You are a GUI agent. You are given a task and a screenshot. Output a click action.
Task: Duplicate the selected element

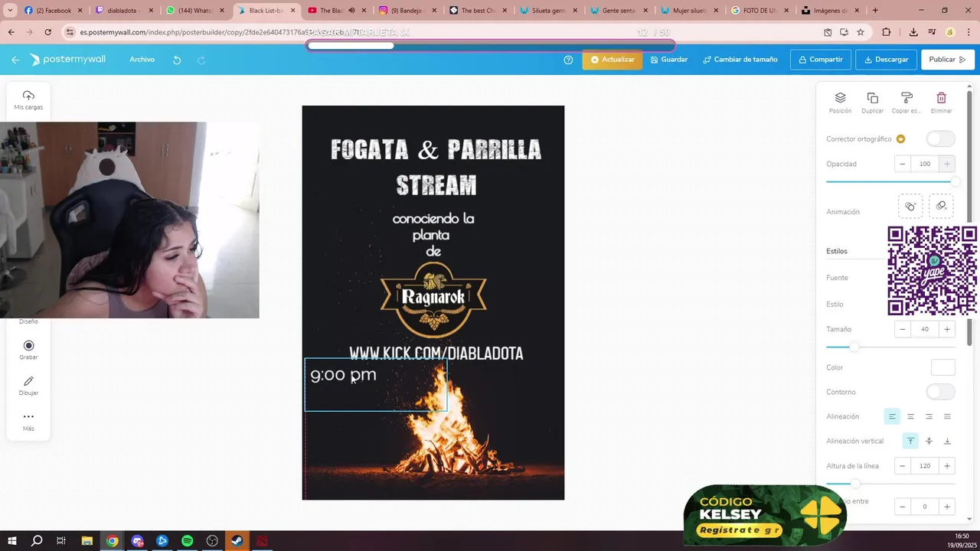[x=872, y=103]
